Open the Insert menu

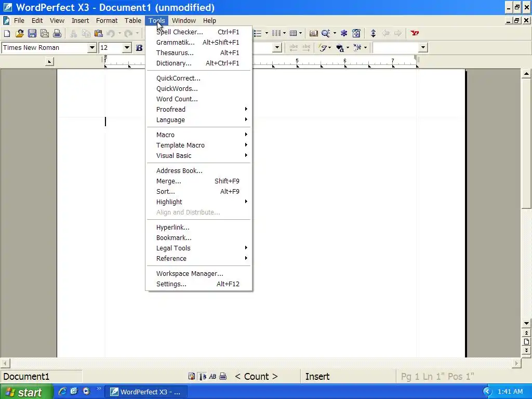click(x=80, y=21)
